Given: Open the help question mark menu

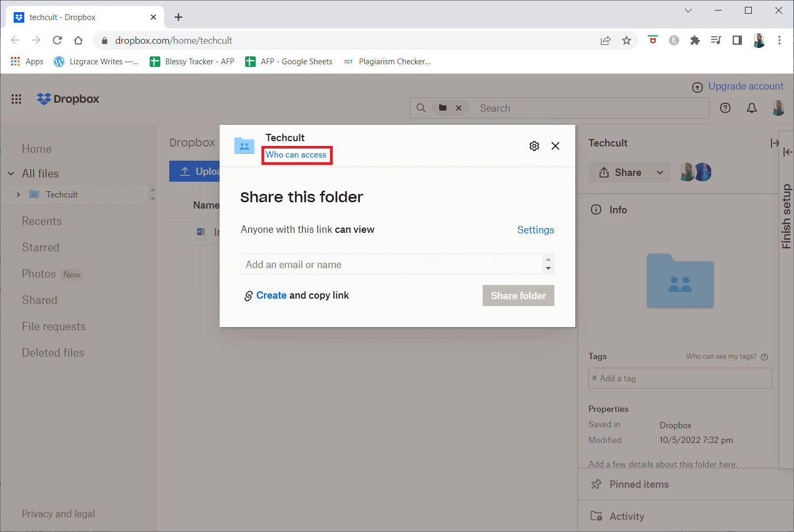Looking at the screenshot, I should (x=725, y=108).
